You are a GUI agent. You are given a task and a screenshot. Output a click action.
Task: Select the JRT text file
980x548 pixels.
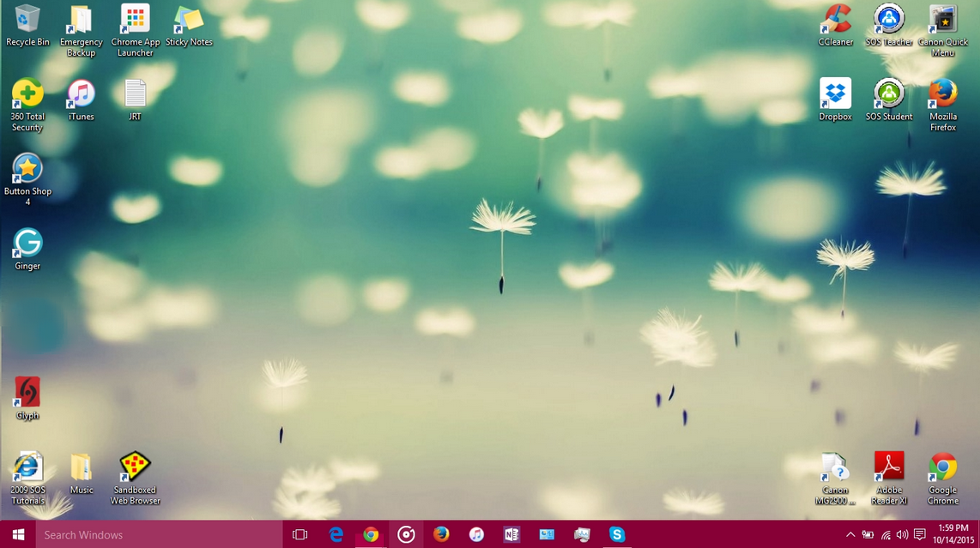(x=135, y=100)
